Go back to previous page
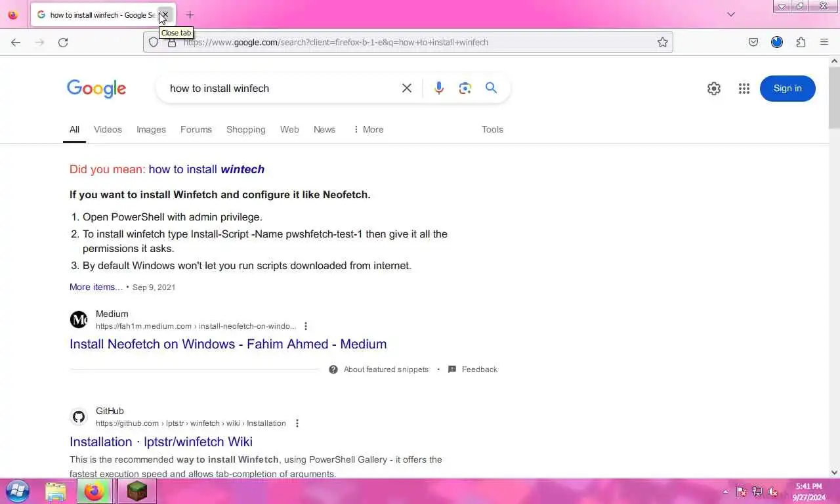 [x=16, y=42]
